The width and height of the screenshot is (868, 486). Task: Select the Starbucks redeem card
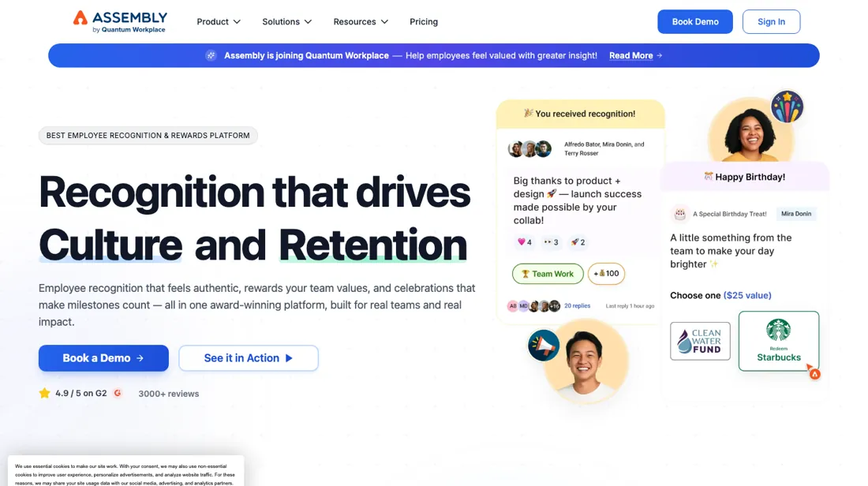tap(778, 341)
